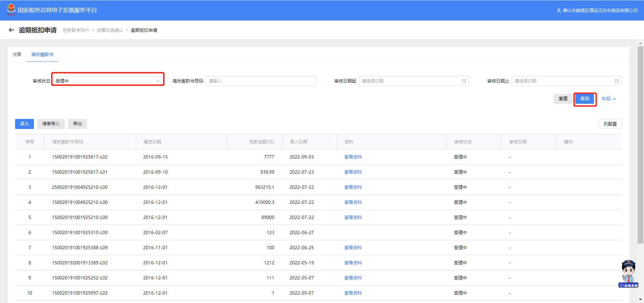
Task: Focus the 海关缴款书号码 input field
Action: [x=261, y=81]
